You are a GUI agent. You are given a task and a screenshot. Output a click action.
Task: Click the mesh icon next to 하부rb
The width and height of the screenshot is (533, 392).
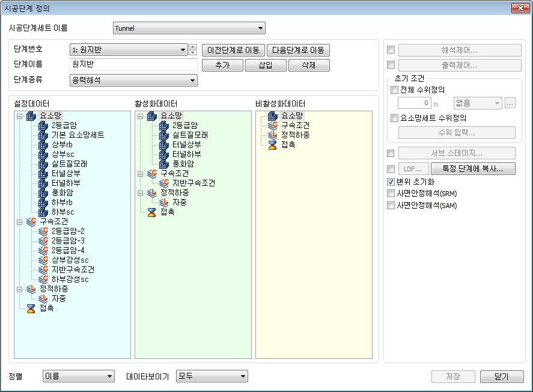pos(43,202)
